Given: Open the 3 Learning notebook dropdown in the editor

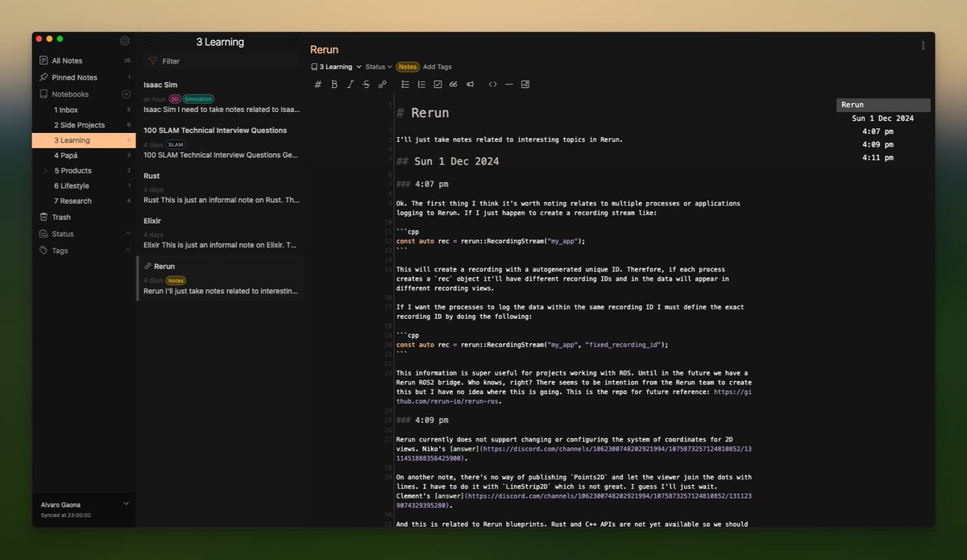Looking at the screenshot, I should pos(335,67).
